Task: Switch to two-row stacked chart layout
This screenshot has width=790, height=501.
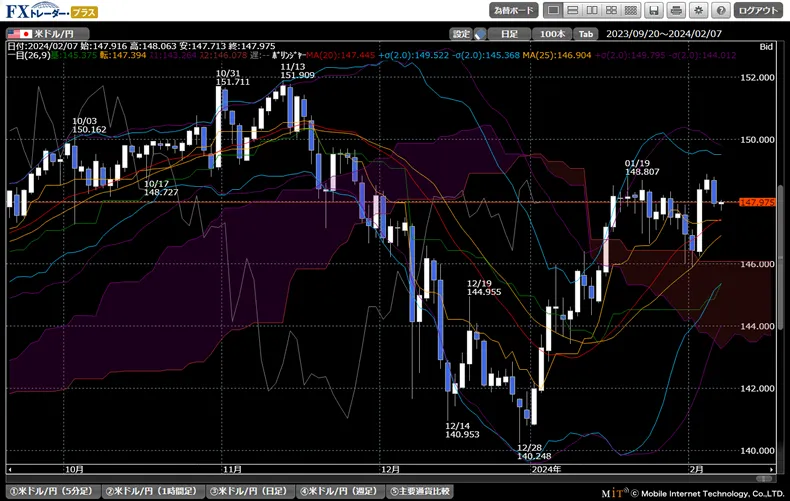Action: (574, 10)
